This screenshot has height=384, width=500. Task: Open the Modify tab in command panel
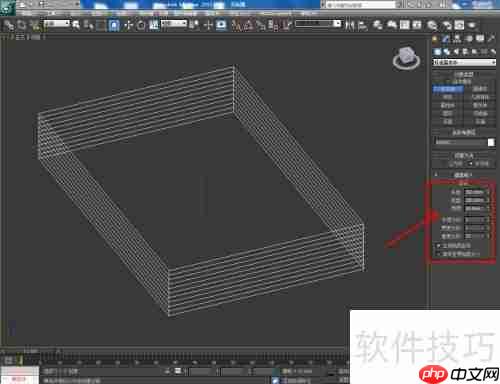(x=446, y=39)
